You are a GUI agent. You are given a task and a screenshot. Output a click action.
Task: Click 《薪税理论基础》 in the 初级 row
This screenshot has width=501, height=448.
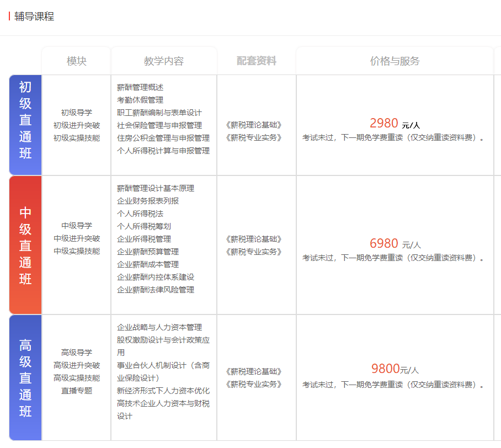[x=253, y=125]
